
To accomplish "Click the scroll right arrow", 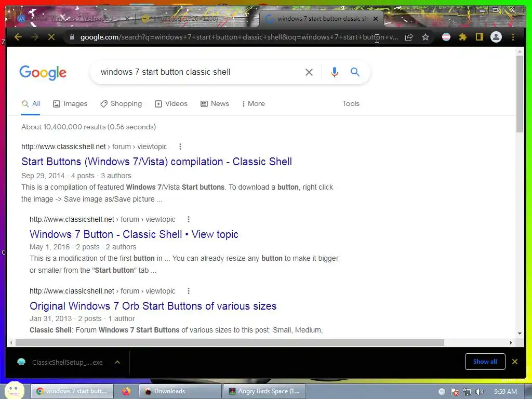I will point(511,343).
